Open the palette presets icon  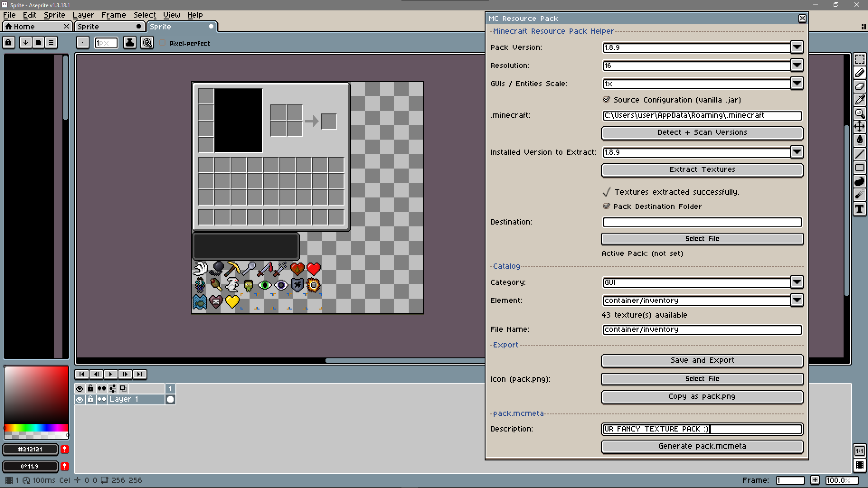38,42
